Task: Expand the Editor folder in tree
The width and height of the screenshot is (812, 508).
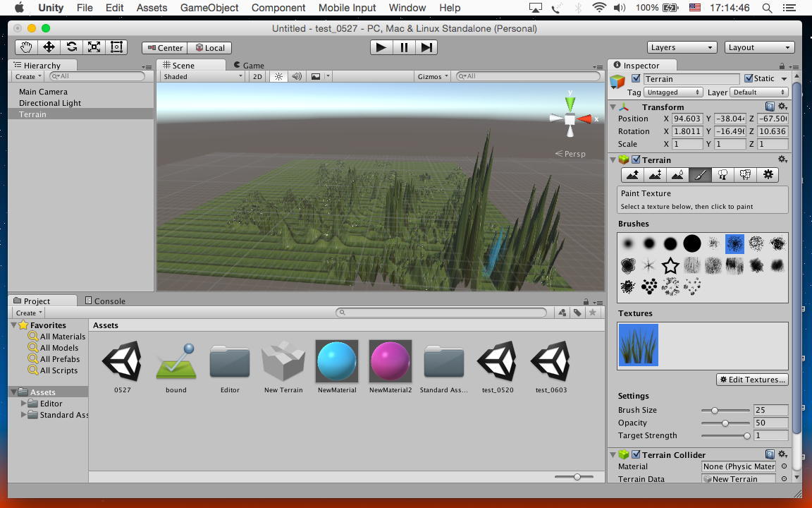Action: click(23, 403)
